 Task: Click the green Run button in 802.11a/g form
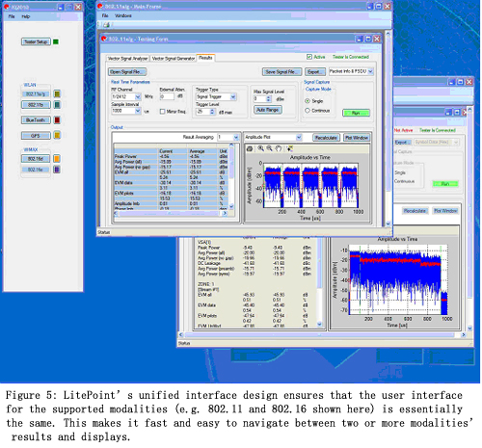pyautogui.click(x=356, y=113)
